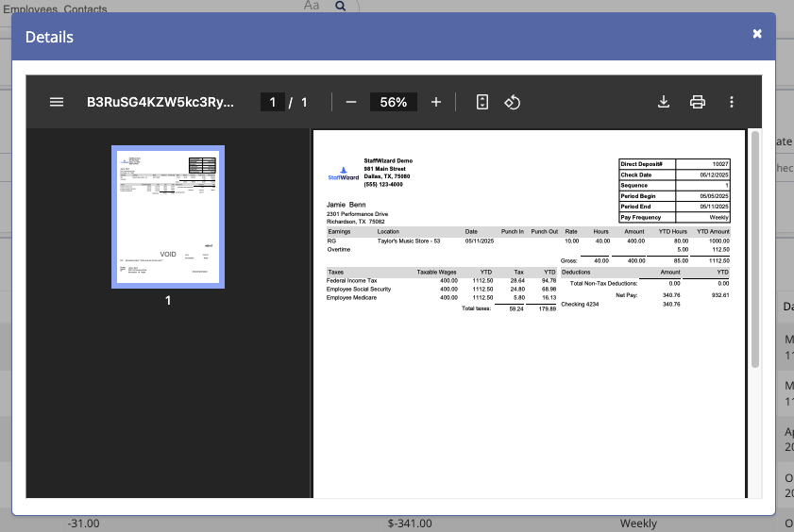Image resolution: width=794 pixels, height=532 pixels.
Task: Click the zoom in plus icon
Action: (x=436, y=102)
